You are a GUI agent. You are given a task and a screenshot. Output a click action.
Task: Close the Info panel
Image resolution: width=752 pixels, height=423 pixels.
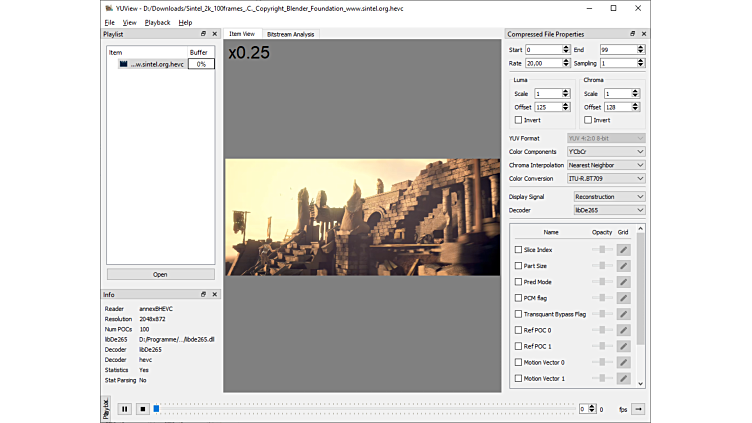pyautogui.click(x=214, y=294)
